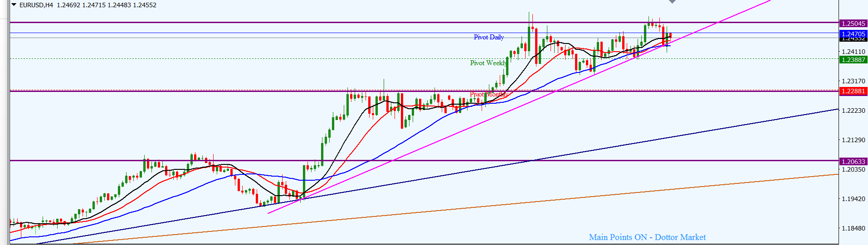Click the 1.18480 value on price axis
The image size is (868, 245).
pos(853,228)
